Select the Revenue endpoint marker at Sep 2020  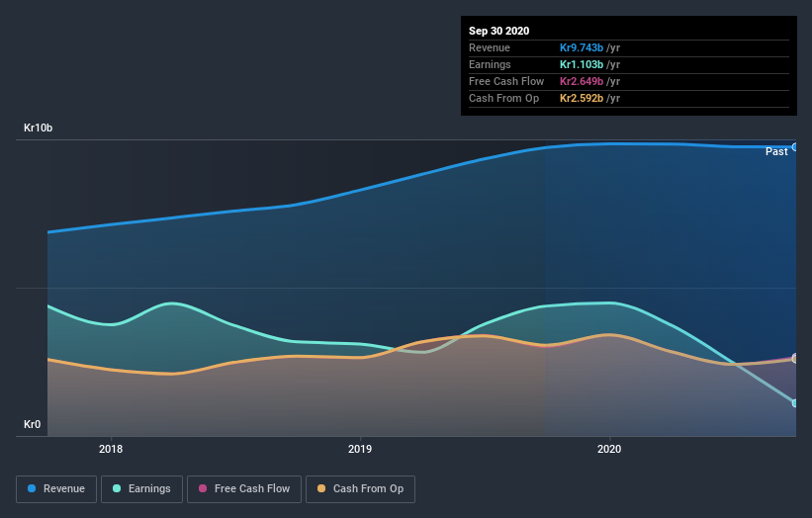click(794, 147)
